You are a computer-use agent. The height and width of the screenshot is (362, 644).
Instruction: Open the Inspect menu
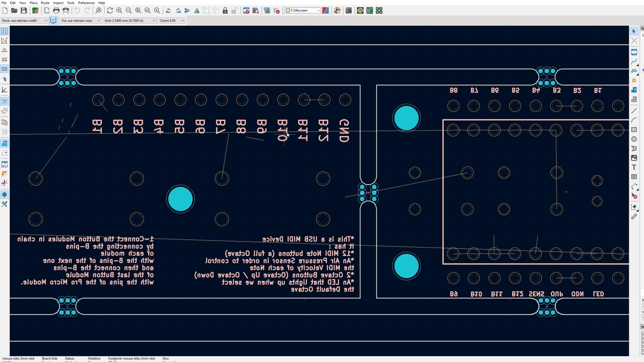click(58, 3)
